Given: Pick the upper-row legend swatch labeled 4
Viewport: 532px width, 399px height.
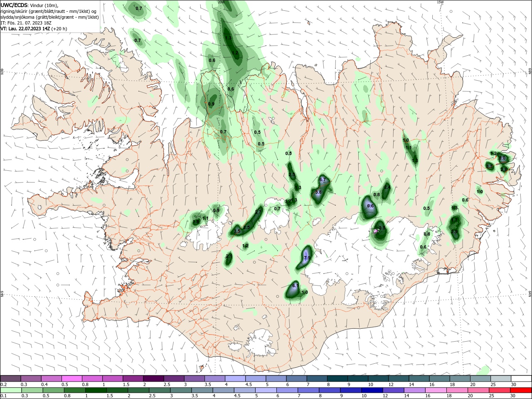Looking at the screenshot, I should 235,379.
